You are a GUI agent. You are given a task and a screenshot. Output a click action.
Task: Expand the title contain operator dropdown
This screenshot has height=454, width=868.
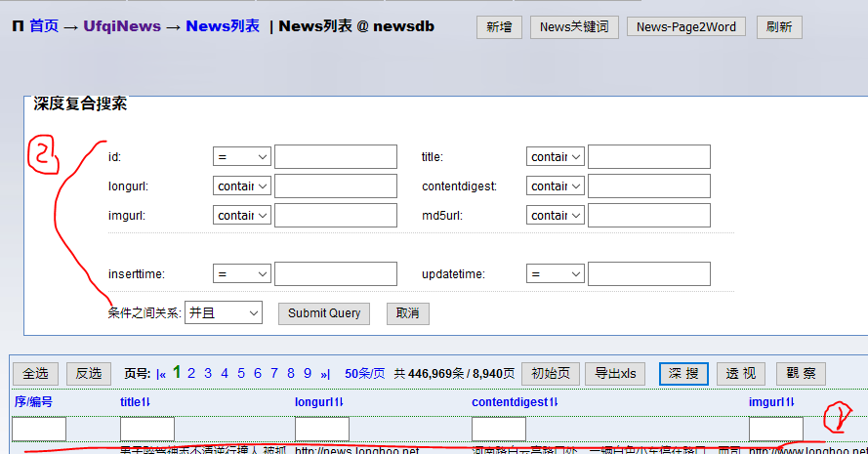555,157
